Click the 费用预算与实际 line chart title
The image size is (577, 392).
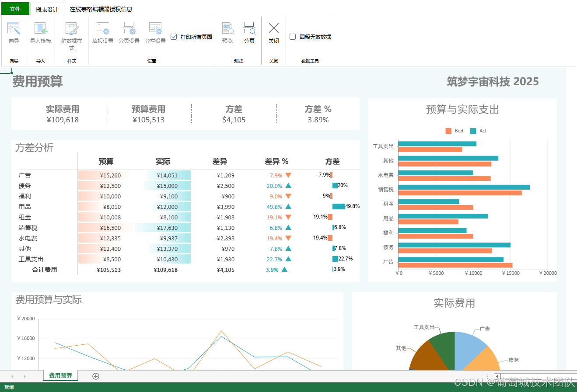click(x=49, y=300)
